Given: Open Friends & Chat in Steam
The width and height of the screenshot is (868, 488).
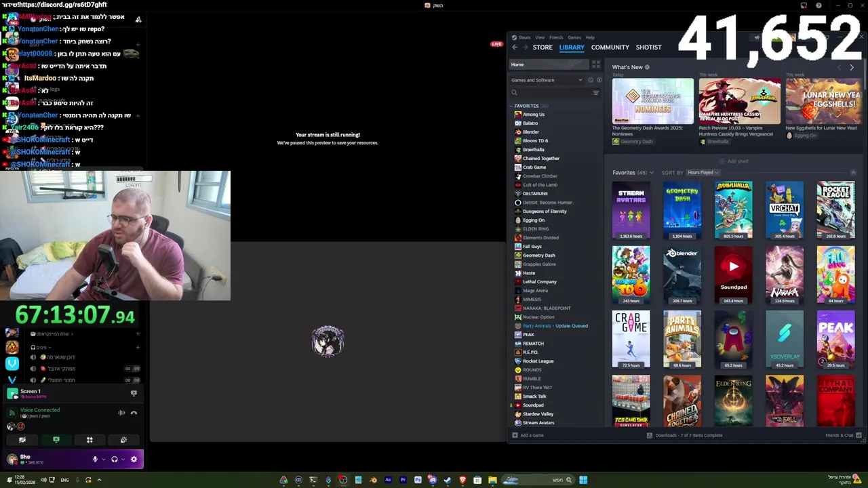Looking at the screenshot, I should coord(843,435).
